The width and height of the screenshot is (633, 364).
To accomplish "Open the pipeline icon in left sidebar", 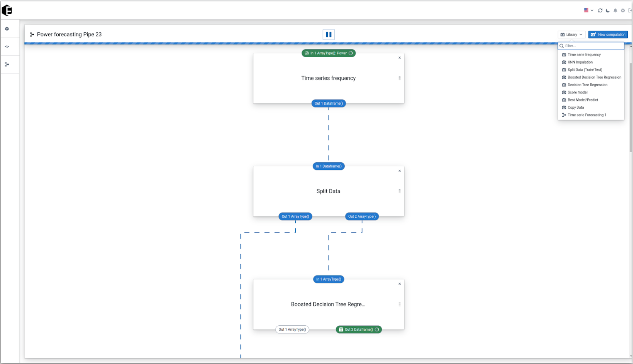I will coord(7,65).
